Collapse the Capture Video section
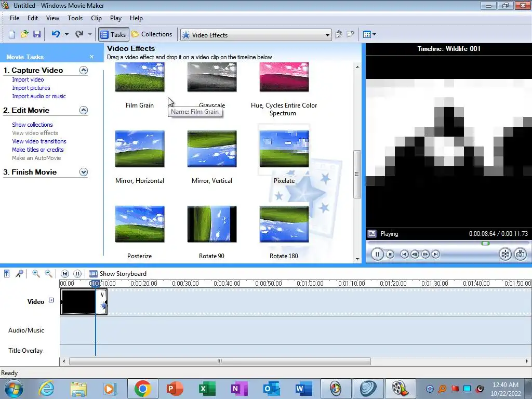Image resolution: width=532 pixels, height=399 pixels. [84, 70]
